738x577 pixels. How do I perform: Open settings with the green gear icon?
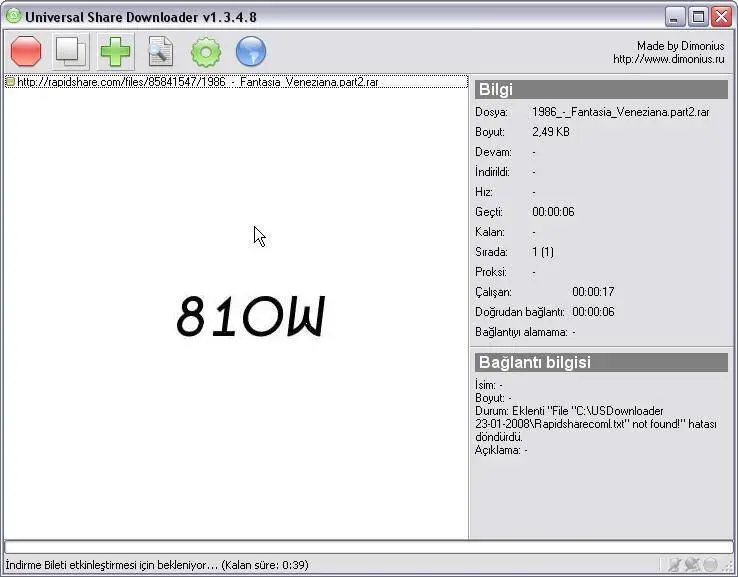[x=206, y=52]
